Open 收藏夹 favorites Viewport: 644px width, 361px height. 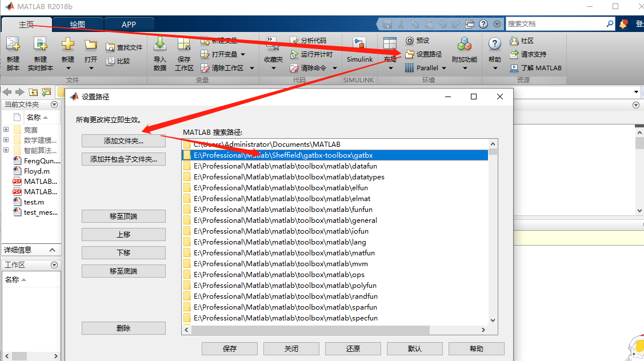tap(273, 54)
